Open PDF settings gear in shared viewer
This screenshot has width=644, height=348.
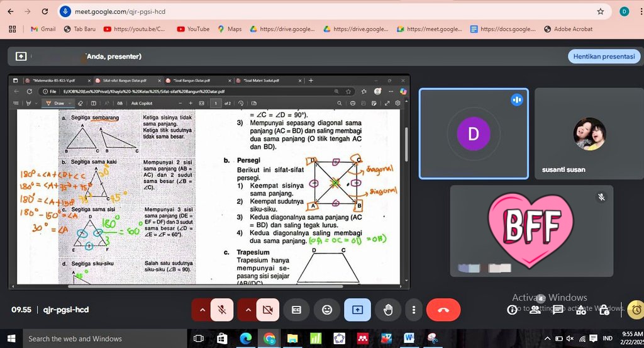(x=397, y=103)
